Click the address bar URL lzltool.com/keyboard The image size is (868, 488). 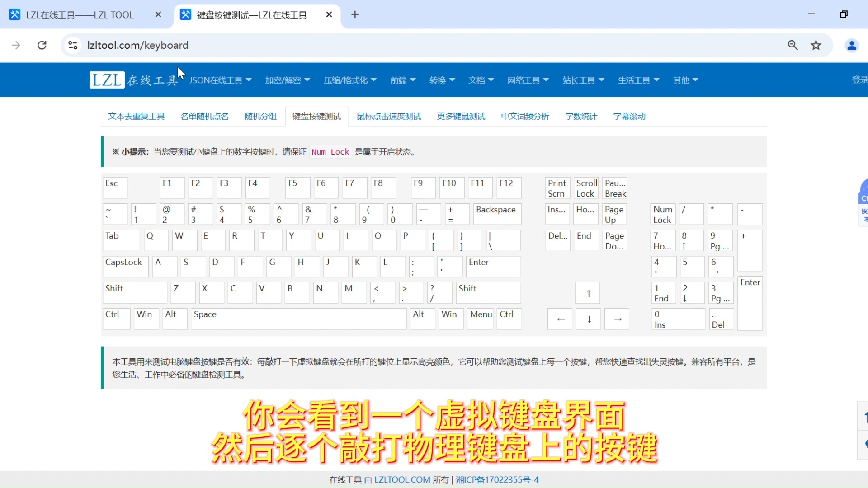click(137, 45)
